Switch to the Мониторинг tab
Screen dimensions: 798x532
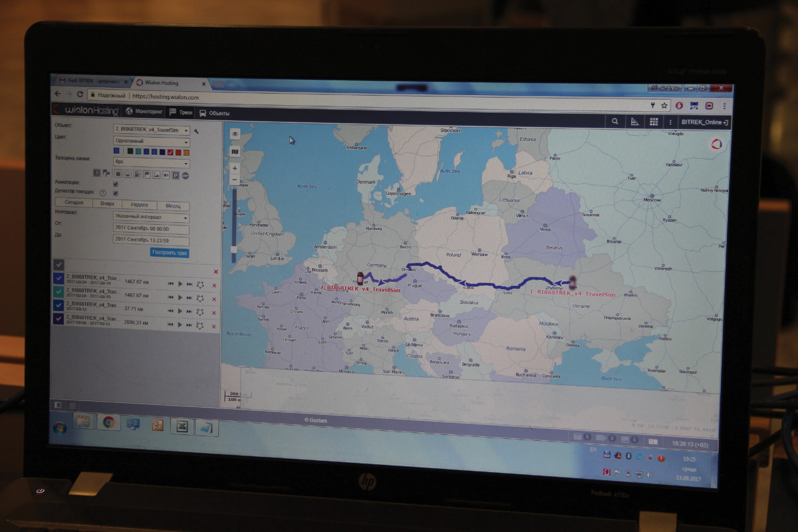(144, 112)
